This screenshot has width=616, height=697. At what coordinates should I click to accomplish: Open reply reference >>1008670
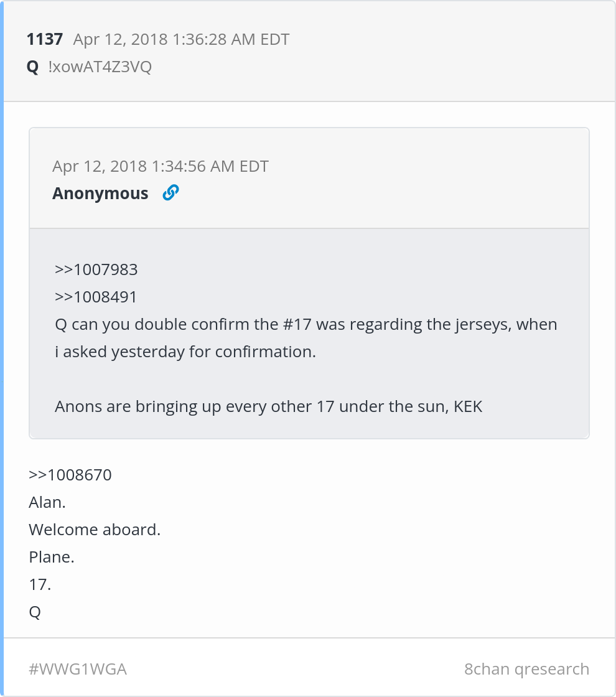pos(70,475)
